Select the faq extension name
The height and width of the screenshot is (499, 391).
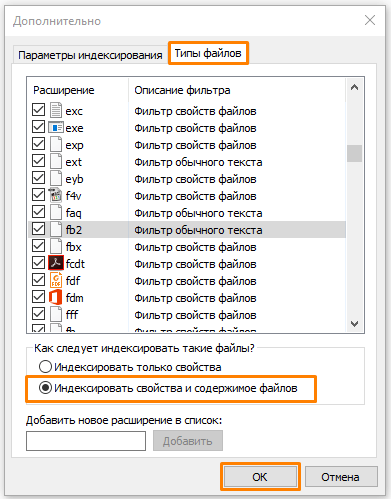[x=74, y=213]
